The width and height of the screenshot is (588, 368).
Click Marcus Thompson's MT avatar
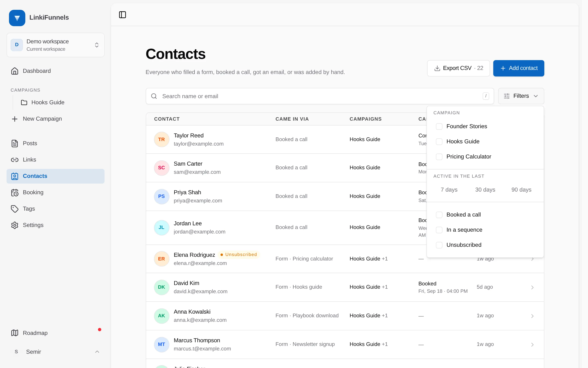[x=161, y=344]
